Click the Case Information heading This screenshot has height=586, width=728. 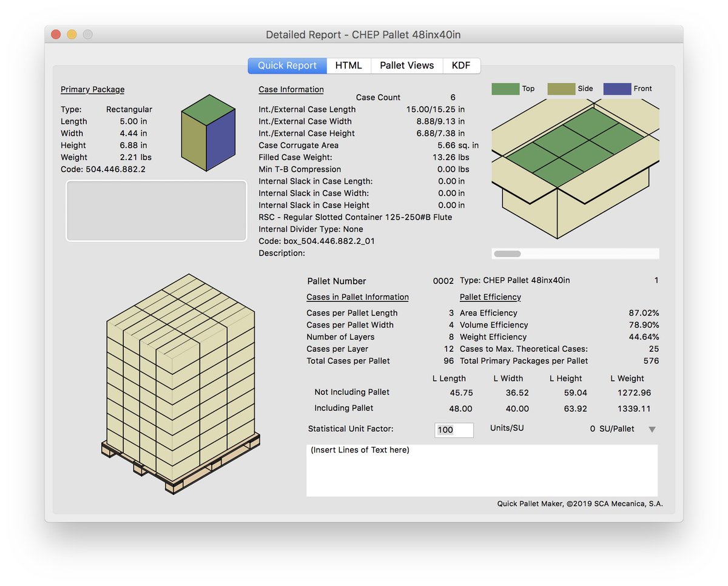click(291, 89)
